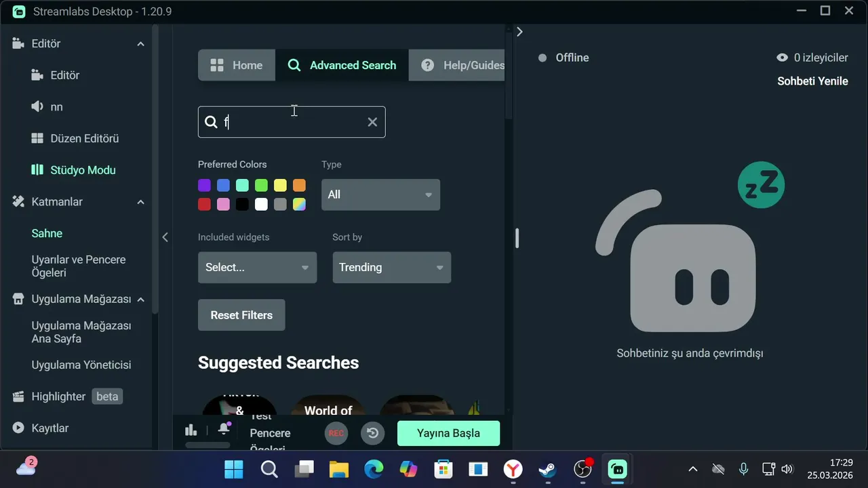Viewport: 868px width, 488px height.
Task: Switch to Advanced Search tab
Action: coord(342,65)
